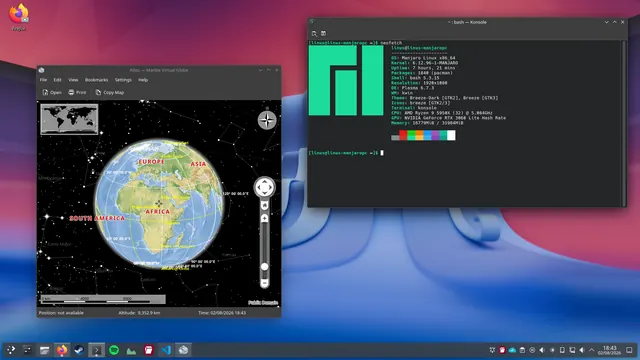Viewport: 640px width, 360px height.
Task: Open the File menu in Marble
Action: [43, 80]
